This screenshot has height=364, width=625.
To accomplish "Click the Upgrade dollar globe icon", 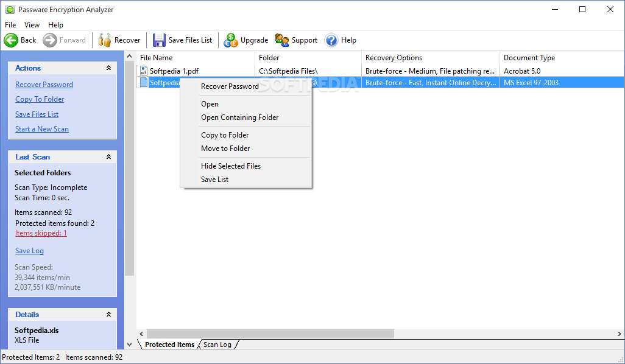I will point(231,40).
